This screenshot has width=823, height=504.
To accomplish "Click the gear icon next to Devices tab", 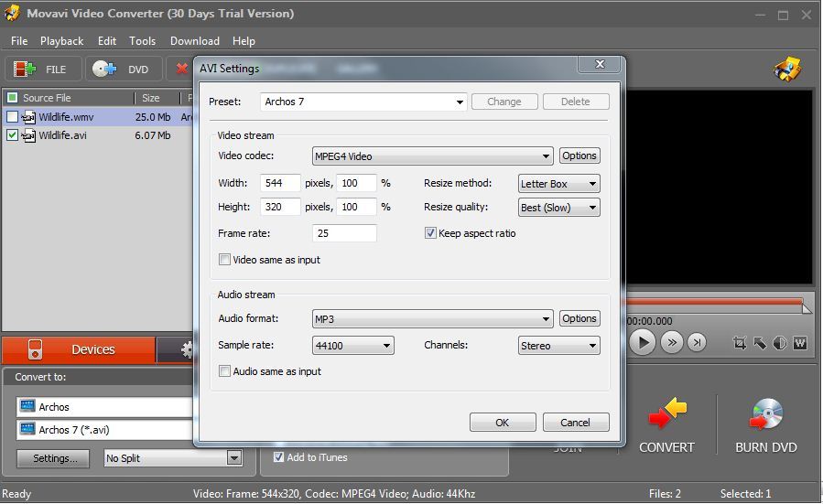I will tap(187, 349).
